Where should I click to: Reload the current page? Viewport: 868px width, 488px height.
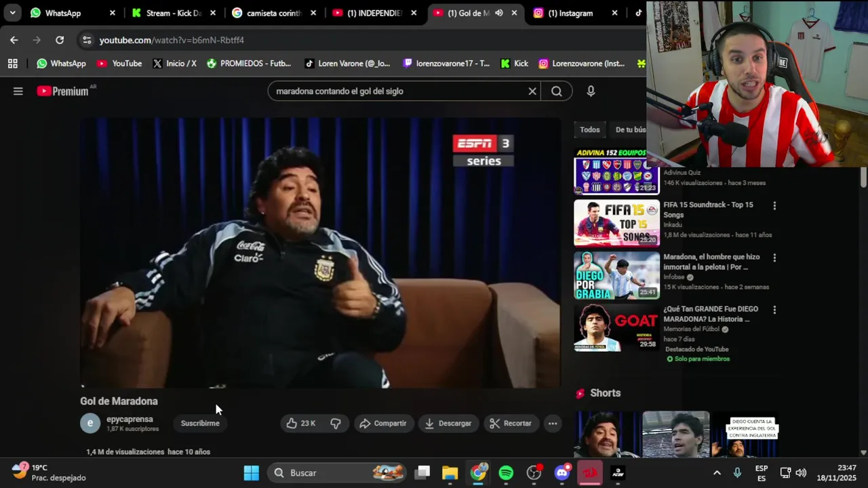tap(60, 40)
